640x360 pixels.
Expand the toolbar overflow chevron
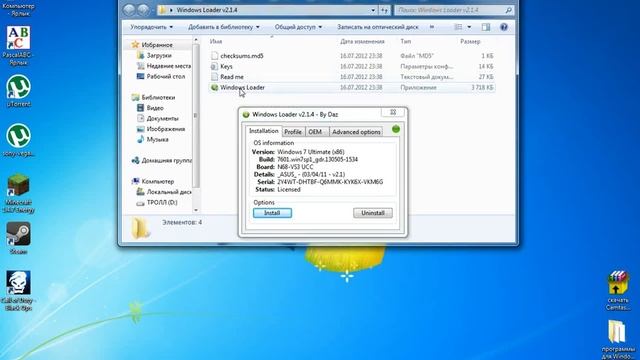point(432,27)
